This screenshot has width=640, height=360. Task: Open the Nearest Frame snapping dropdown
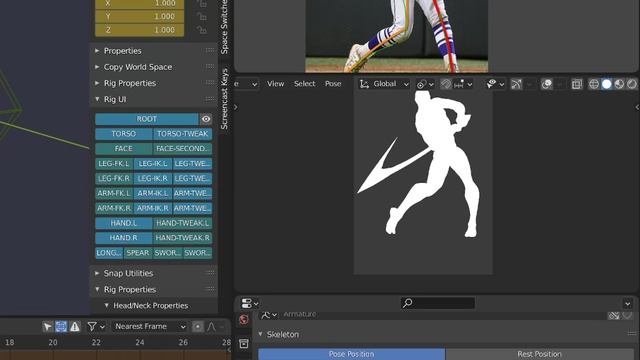click(149, 327)
